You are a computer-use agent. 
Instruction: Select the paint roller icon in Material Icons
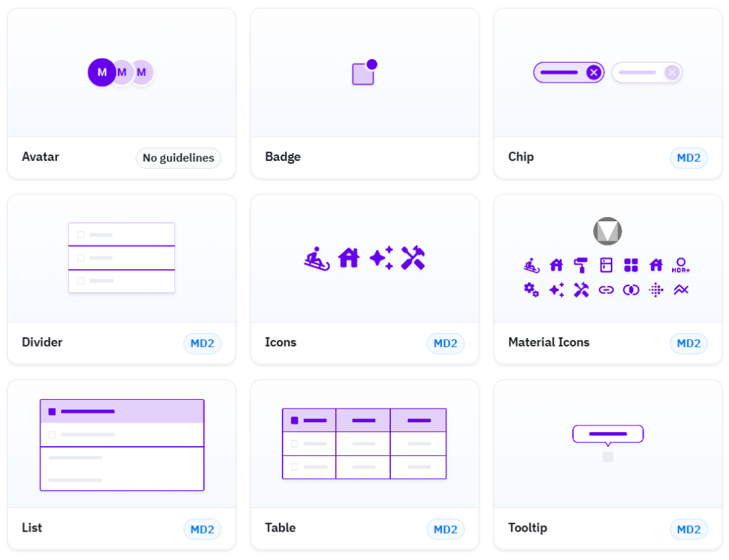[x=581, y=265]
